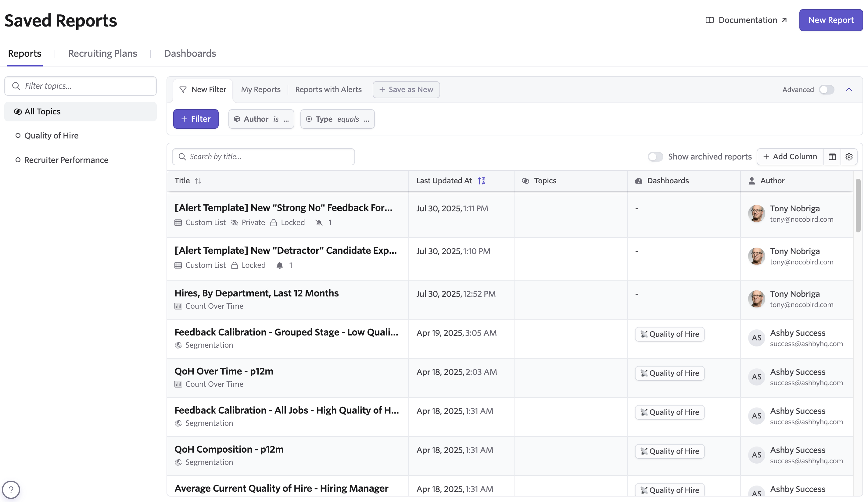868x502 pixels.
Task: Click Locked padlock icon on Strong No report
Action: [x=274, y=223]
